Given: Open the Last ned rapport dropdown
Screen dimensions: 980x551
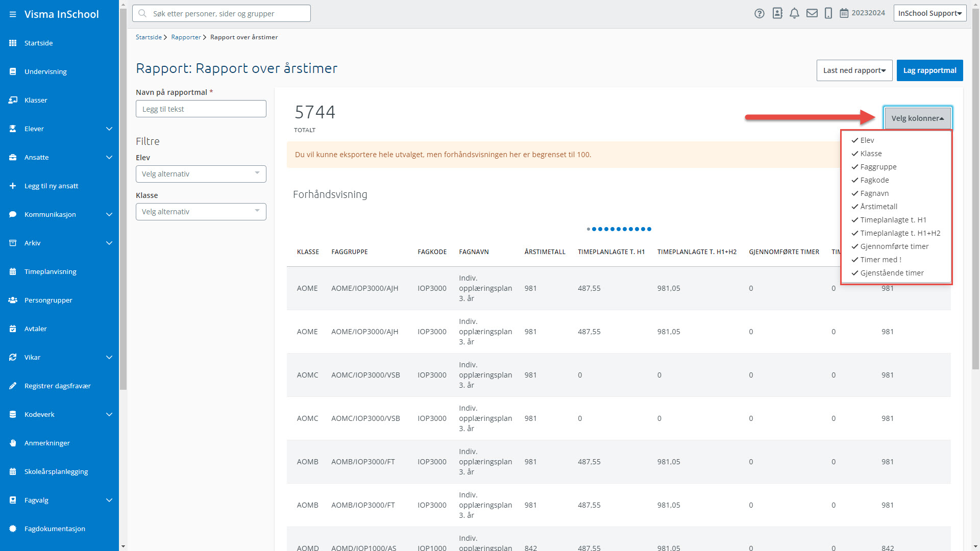Looking at the screenshot, I should point(854,70).
